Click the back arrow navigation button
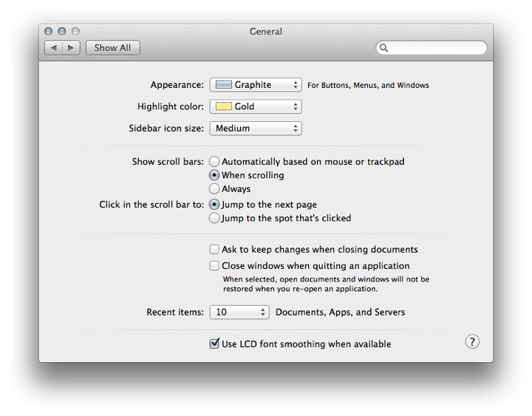This screenshot has width=532, height=416. click(54, 48)
